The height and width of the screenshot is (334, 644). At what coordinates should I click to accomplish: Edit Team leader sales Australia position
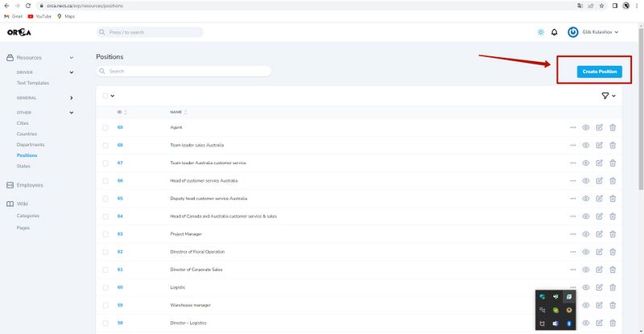[x=599, y=145]
